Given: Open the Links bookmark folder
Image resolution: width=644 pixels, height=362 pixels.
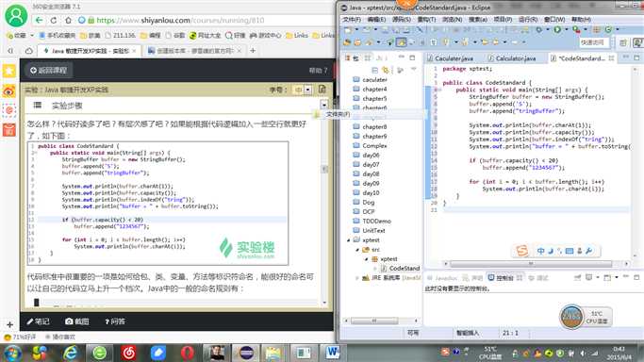Looking at the screenshot, I should coord(296,36).
